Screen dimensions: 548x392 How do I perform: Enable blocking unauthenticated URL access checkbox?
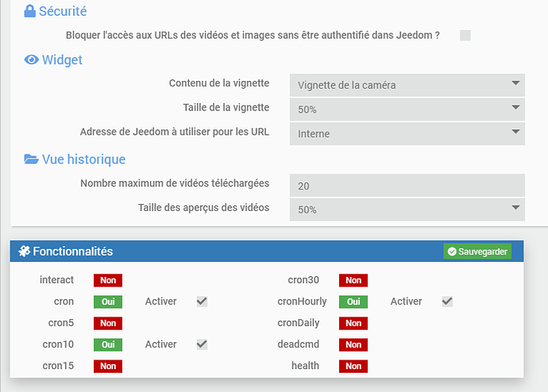tap(465, 35)
